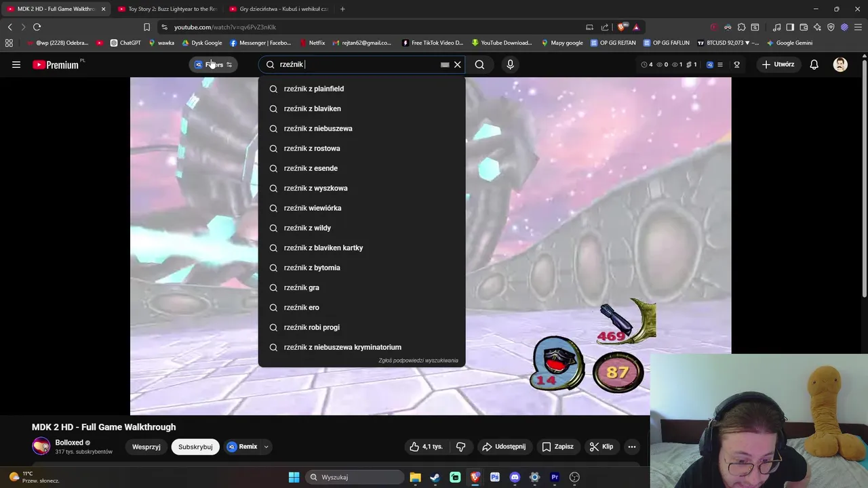The width and height of the screenshot is (868, 488).
Task: Open the Netflix bookmark
Action: pos(312,43)
